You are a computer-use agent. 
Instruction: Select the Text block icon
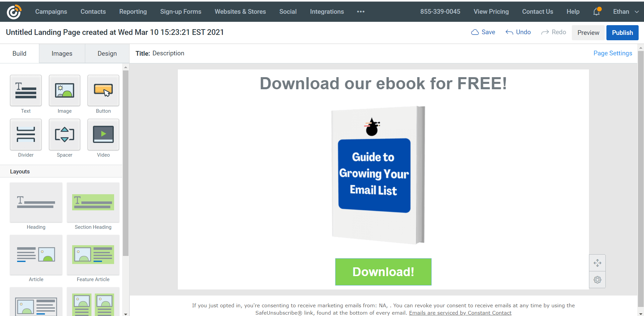26,91
